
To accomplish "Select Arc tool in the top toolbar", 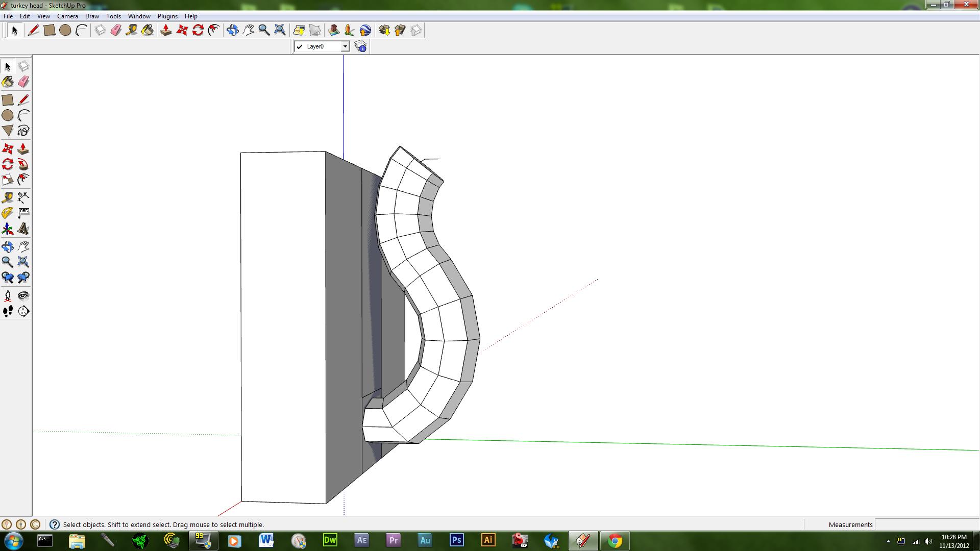I will coord(81,31).
